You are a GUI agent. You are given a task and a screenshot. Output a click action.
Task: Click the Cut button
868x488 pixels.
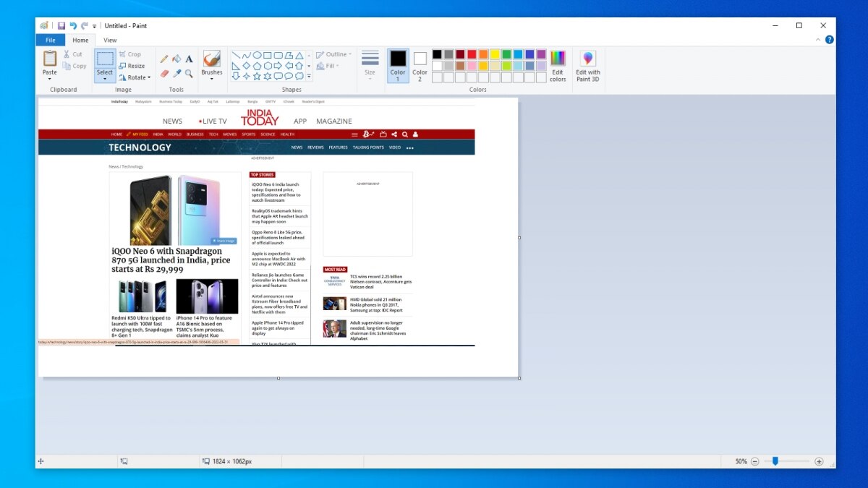tap(72, 54)
